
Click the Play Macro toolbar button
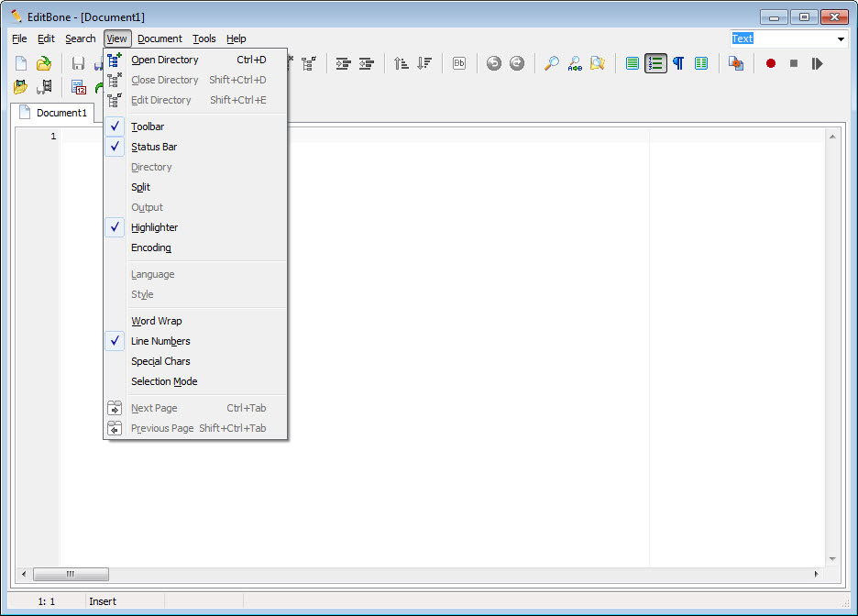(817, 63)
